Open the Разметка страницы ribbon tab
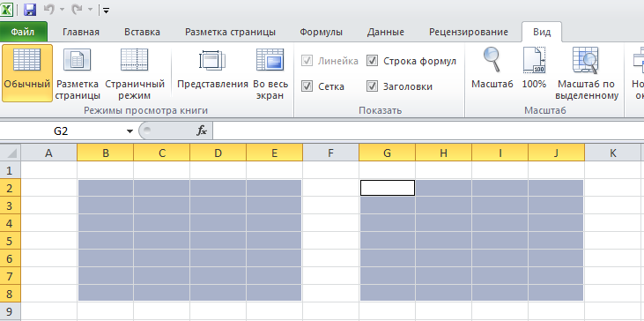The image size is (644, 321). pyautogui.click(x=230, y=32)
